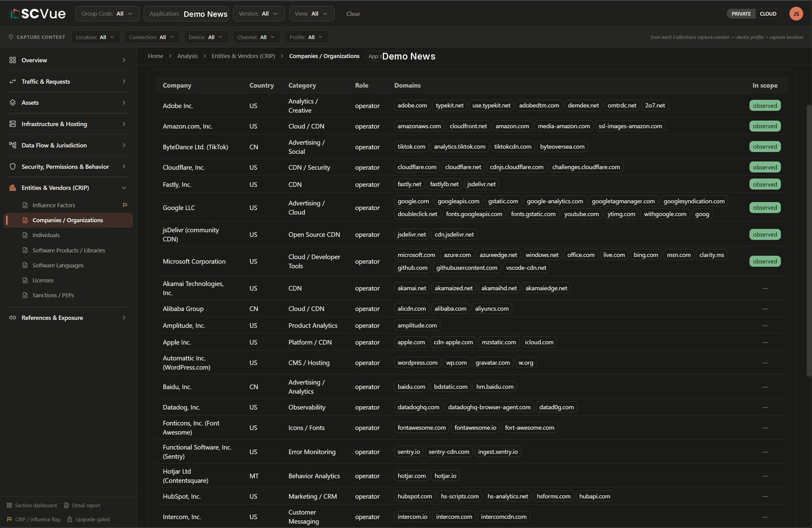The width and height of the screenshot is (812, 528).
Task: Click the flag icon beside Influence Factors
Action: point(125,205)
